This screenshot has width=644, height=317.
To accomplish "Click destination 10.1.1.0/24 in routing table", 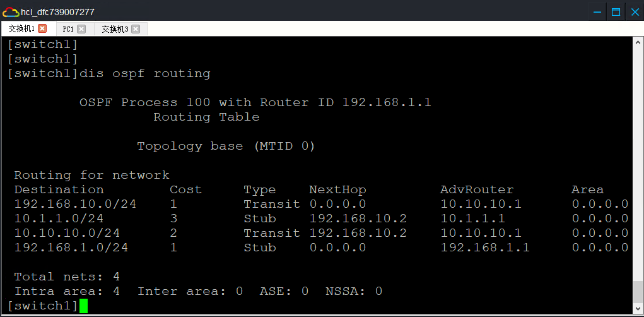I will point(59,218).
